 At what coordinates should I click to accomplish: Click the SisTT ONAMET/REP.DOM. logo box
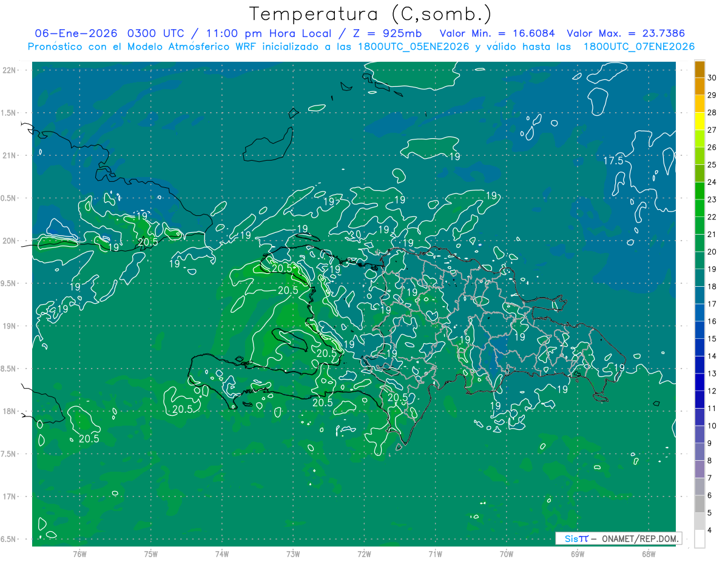coord(618,538)
